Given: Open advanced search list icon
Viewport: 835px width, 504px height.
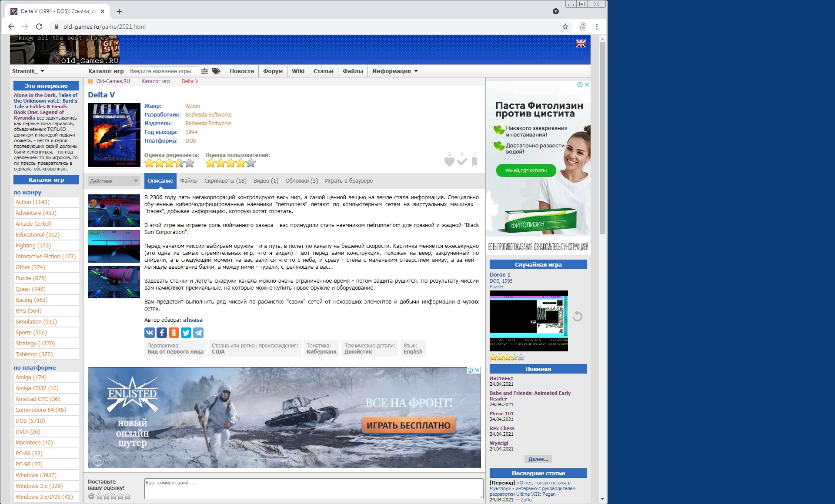Looking at the screenshot, I should pyautogui.click(x=204, y=71).
